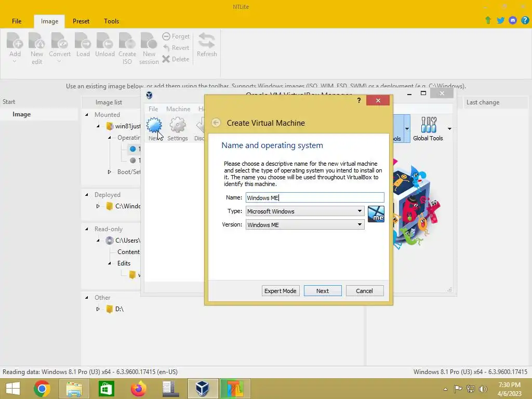Open the File tab in NTLite
The height and width of the screenshot is (399, 532).
click(x=17, y=21)
